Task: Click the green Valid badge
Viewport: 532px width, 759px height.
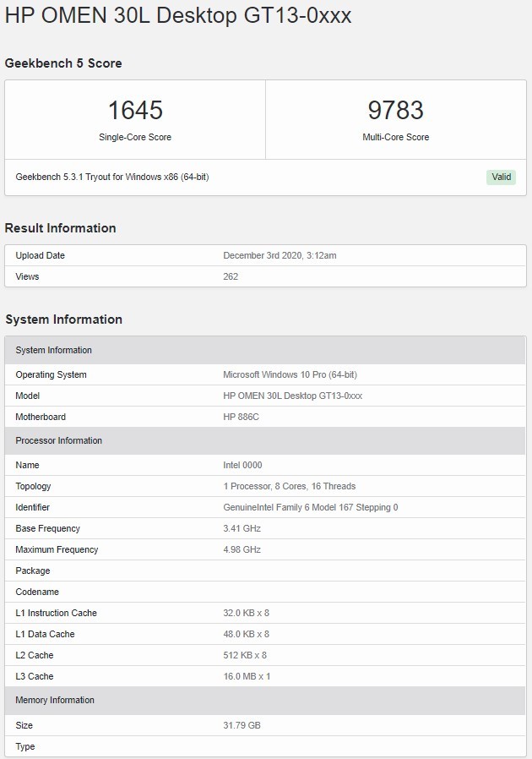Action: 501,177
